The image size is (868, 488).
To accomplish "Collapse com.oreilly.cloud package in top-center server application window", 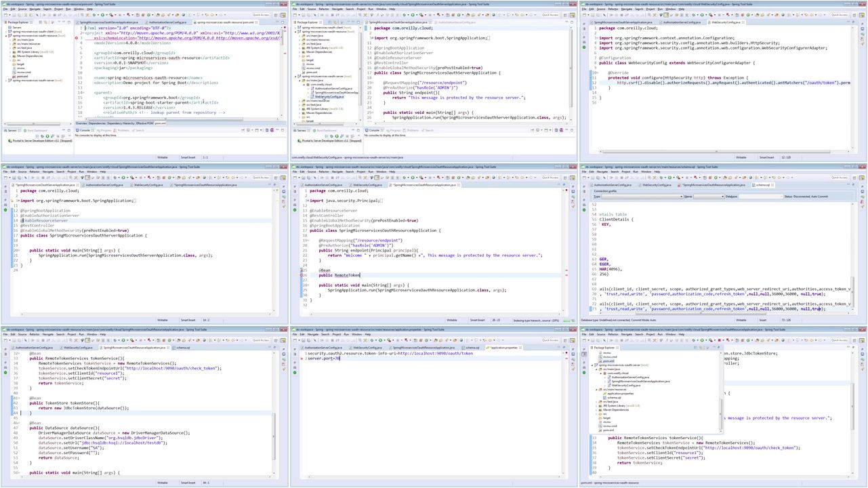I will 304,85.
